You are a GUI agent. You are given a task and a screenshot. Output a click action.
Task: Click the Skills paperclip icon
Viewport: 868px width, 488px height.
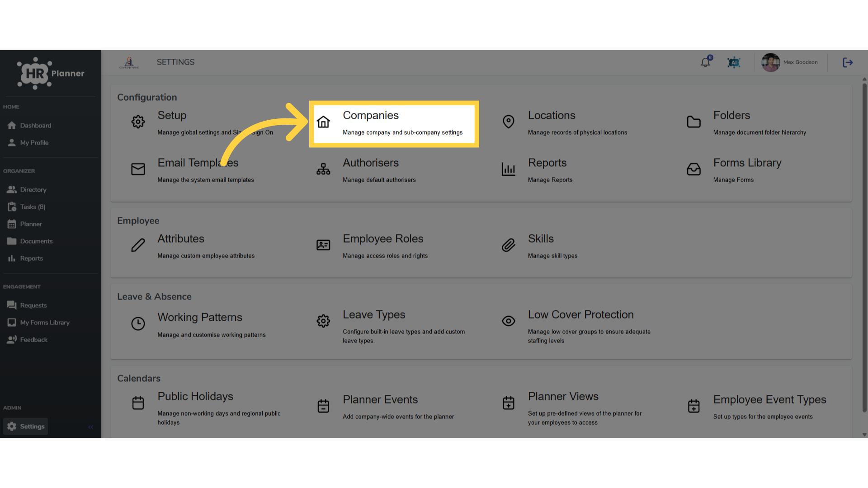pyautogui.click(x=509, y=245)
